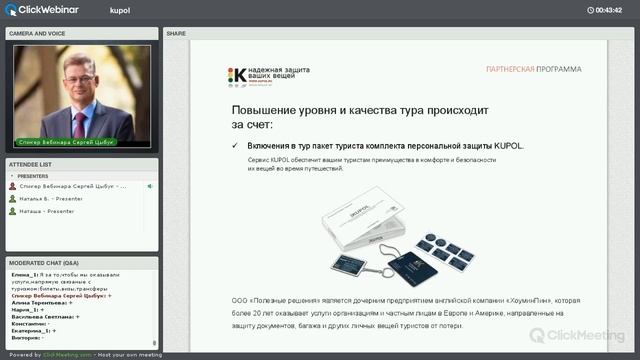640x360 pixels.
Task: Open the MODERATED CHAT (Q&A) panel header
Action: click(82, 263)
